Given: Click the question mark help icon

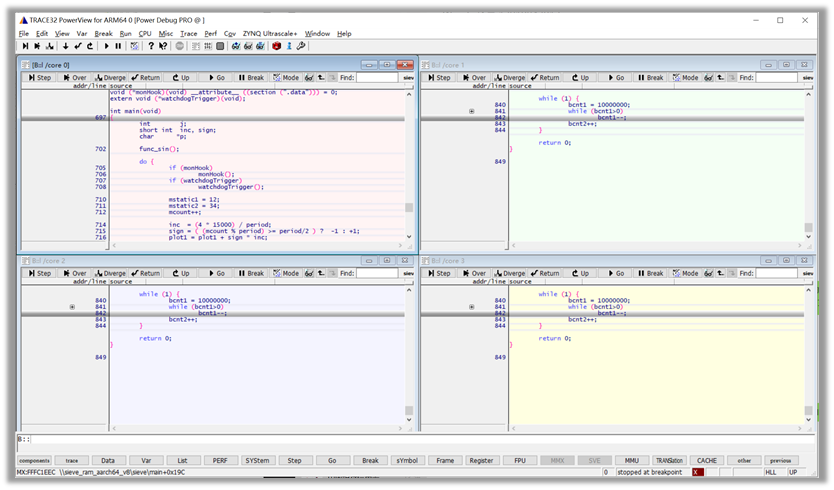Looking at the screenshot, I should click(x=151, y=46).
